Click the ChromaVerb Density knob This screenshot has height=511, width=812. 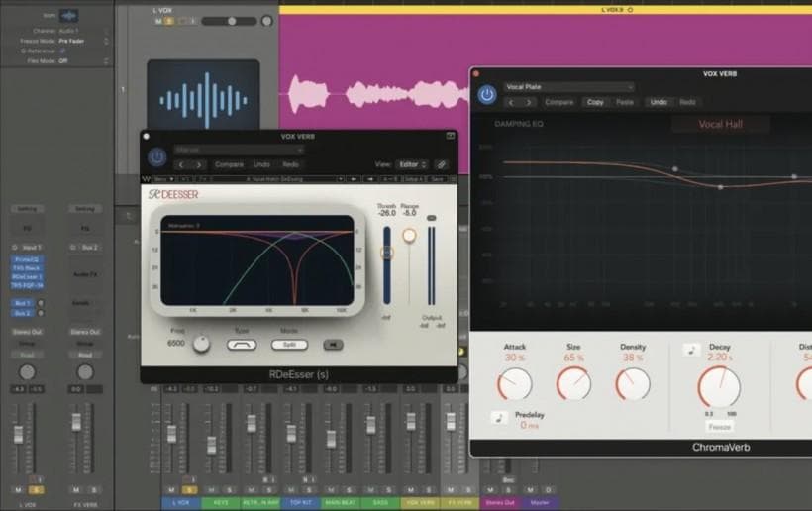[x=633, y=384]
